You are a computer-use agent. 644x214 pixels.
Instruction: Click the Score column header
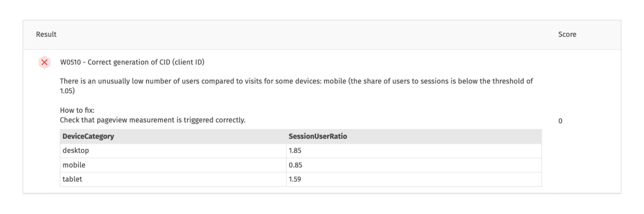point(567,34)
